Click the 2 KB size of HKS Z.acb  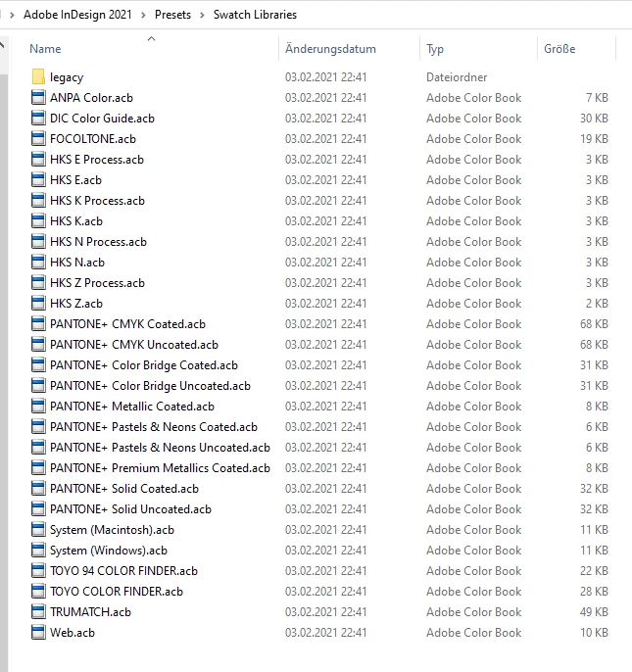pos(597,304)
